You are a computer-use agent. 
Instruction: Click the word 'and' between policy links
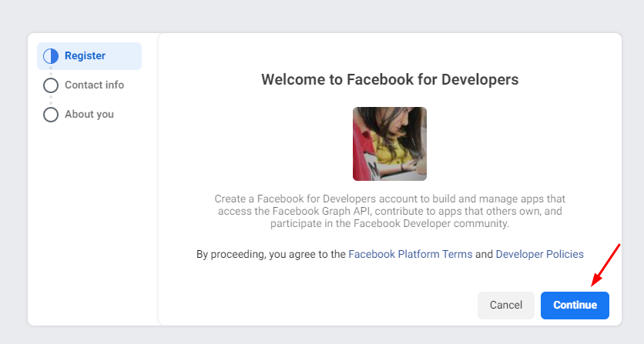tap(485, 254)
